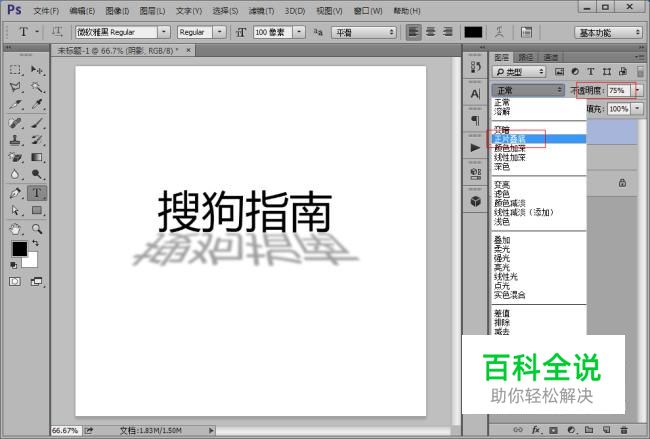Select the Clone Stamp tool
Screen dimensions: 650x439
(15, 140)
